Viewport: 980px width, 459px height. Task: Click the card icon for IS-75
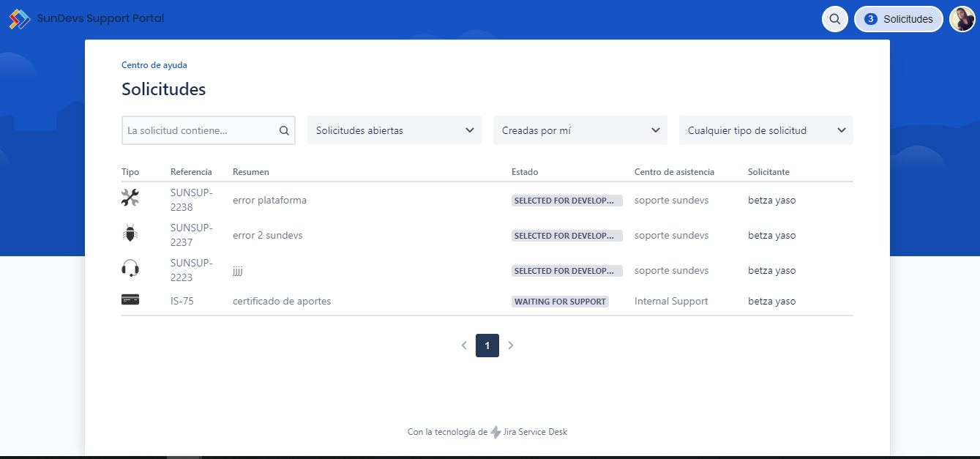(x=130, y=299)
